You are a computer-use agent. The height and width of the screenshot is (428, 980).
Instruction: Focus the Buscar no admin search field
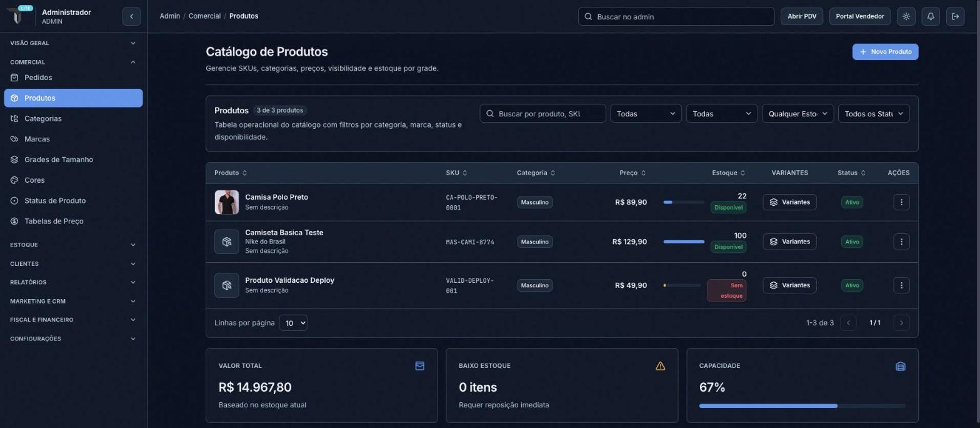tap(676, 16)
